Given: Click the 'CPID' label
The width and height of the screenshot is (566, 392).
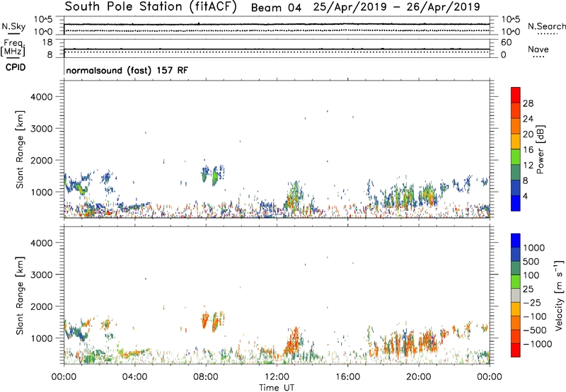Looking at the screenshot, I should tap(16, 67).
